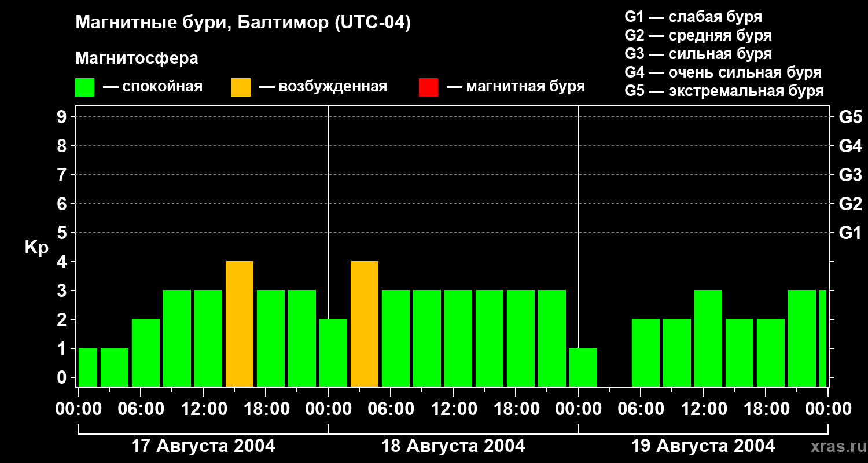Click the red 'магнитная буря' legend swatch
The width and height of the screenshot is (868, 463).
428,87
